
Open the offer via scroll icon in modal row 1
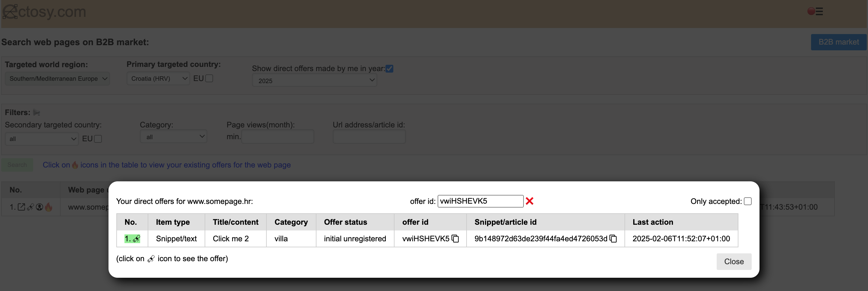coord(136,239)
